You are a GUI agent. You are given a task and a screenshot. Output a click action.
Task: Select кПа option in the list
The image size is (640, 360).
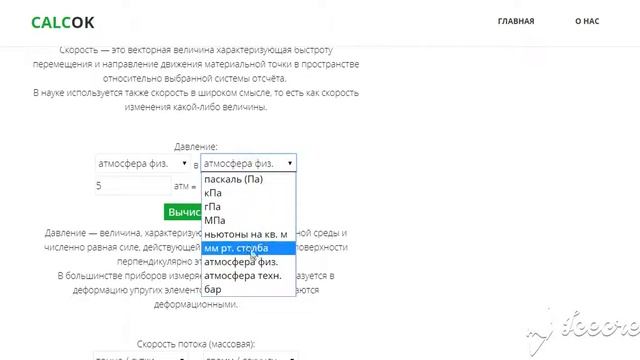(249, 193)
